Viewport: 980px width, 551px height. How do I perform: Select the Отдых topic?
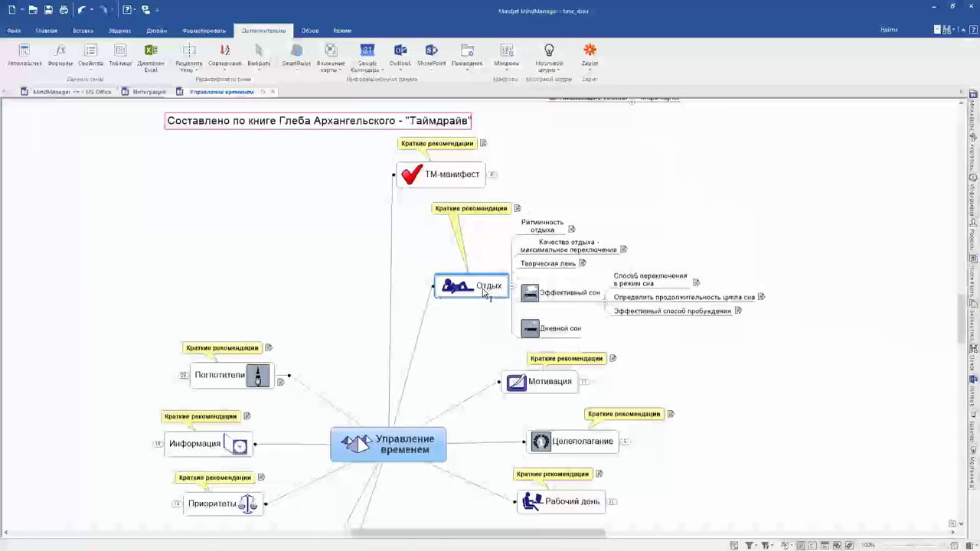(x=472, y=286)
